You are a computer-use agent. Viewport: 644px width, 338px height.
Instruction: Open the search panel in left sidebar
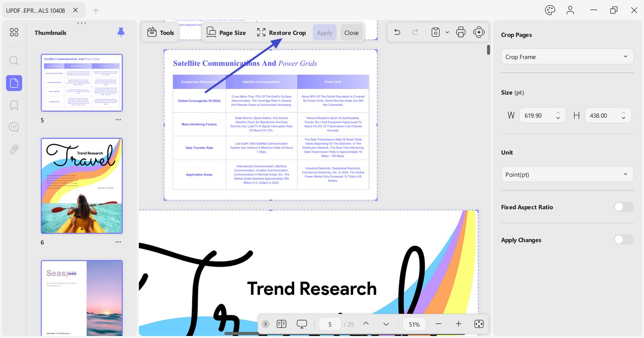pos(14,61)
